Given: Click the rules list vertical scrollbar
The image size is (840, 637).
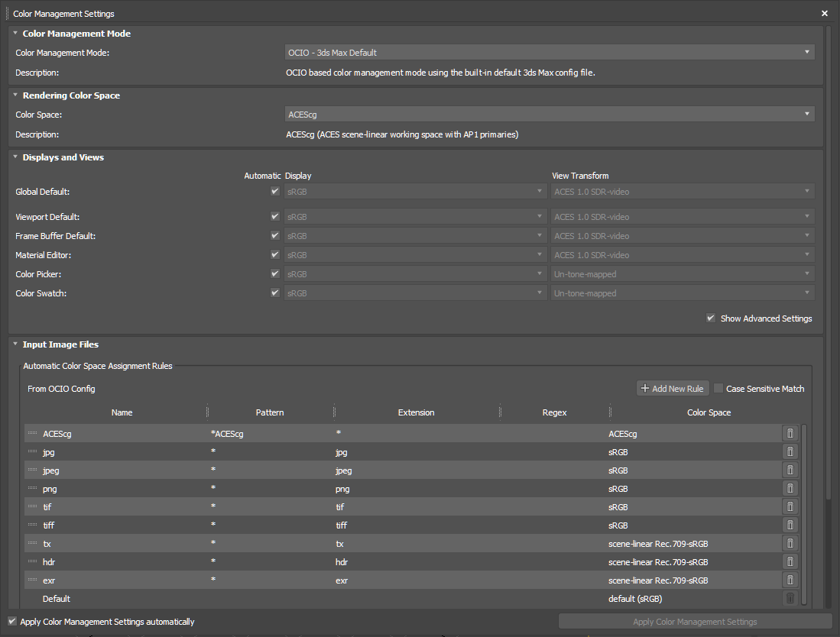Looking at the screenshot, I should pyautogui.click(x=803, y=514).
